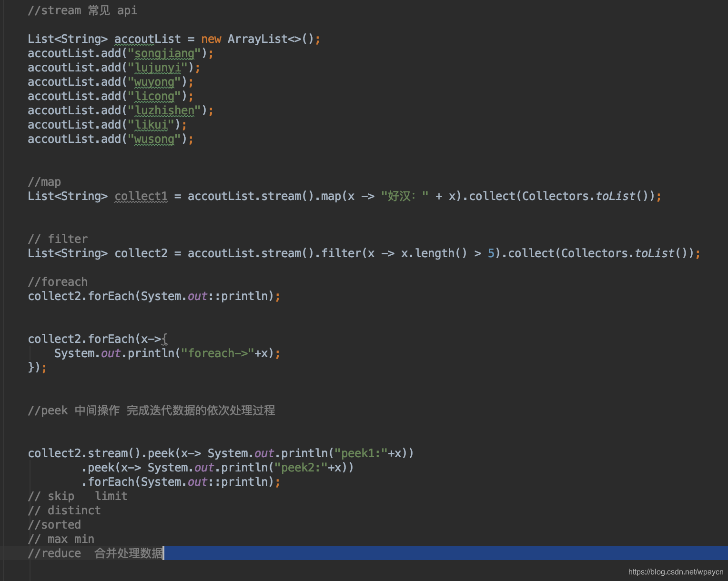
Task: Click the "// max min" comment
Action: (x=61, y=539)
